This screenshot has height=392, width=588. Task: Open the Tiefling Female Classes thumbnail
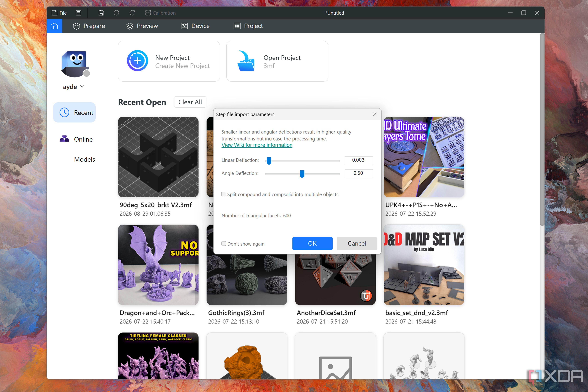(x=158, y=356)
